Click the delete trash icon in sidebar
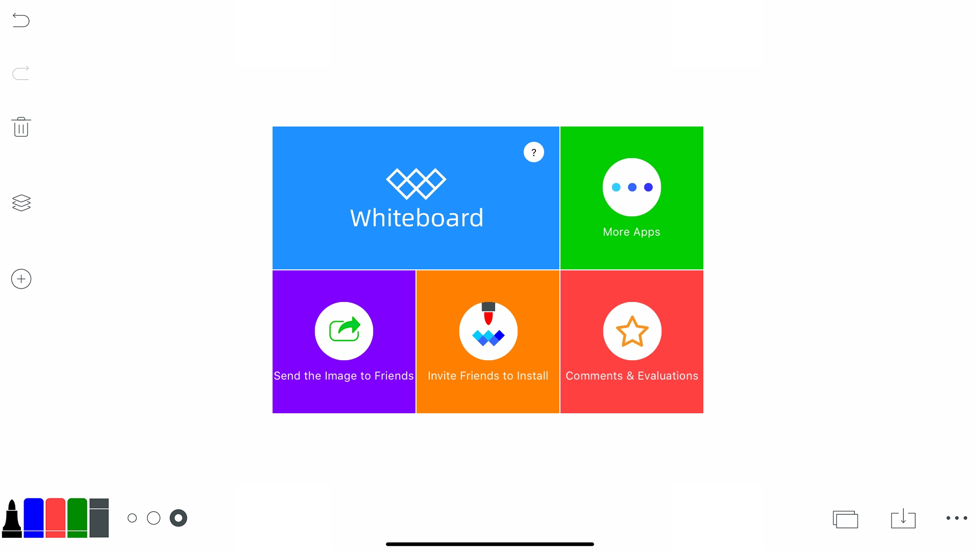 (x=20, y=127)
